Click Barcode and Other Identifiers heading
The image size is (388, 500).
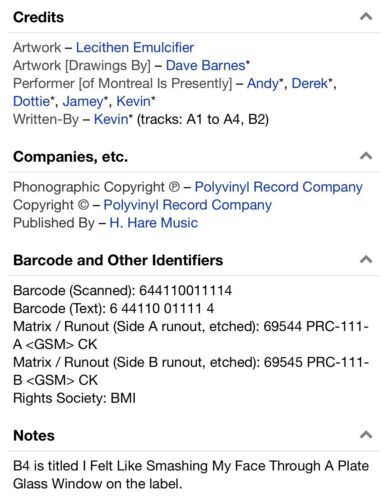(x=118, y=260)
